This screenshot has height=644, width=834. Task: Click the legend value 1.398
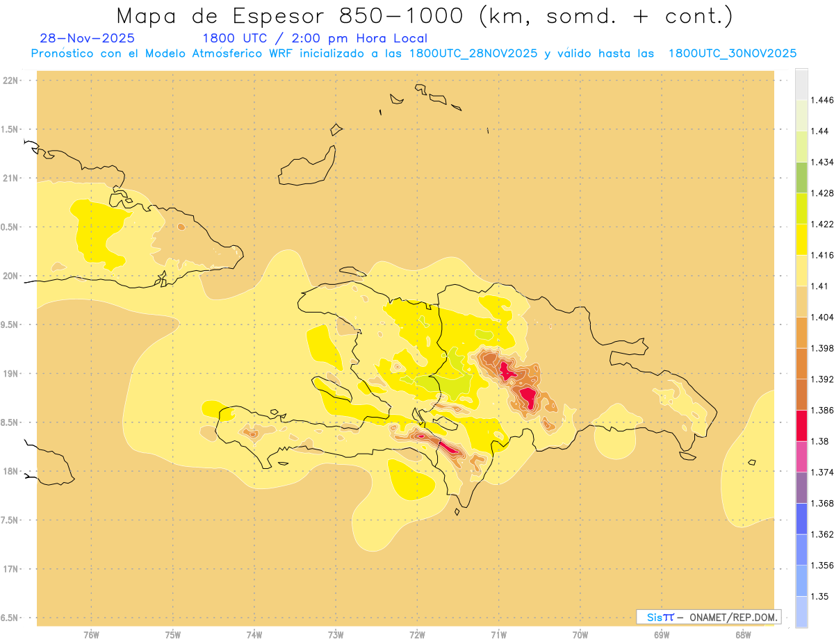click(823, 348)
